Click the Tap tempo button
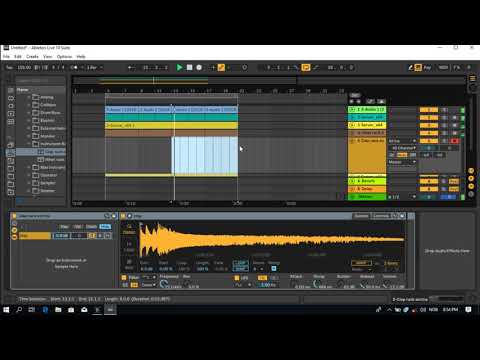Viewport: 480px width, 360px height. pos(9,68)
